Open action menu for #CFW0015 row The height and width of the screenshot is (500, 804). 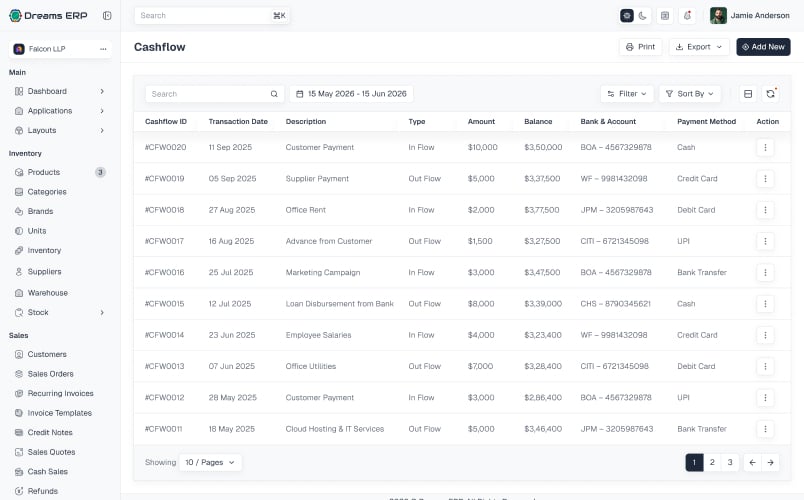(x=765, y=304)
